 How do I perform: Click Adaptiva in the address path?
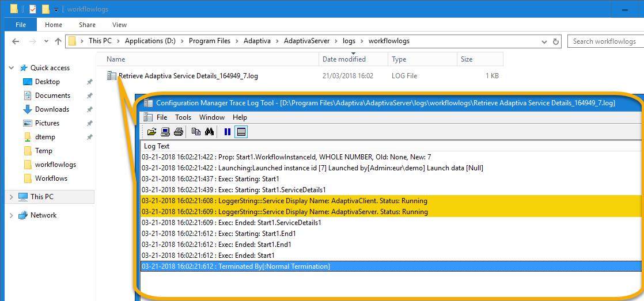pos(257,41)
